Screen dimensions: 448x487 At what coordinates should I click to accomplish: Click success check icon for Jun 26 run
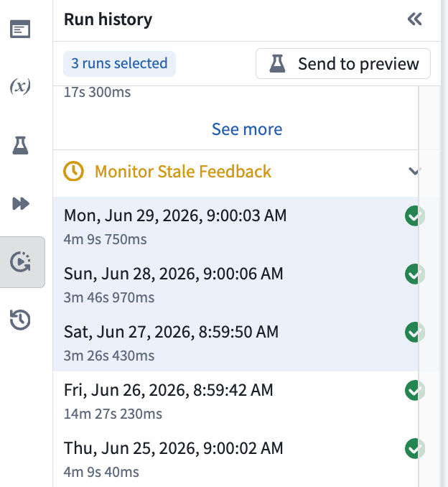pos(415,390)
